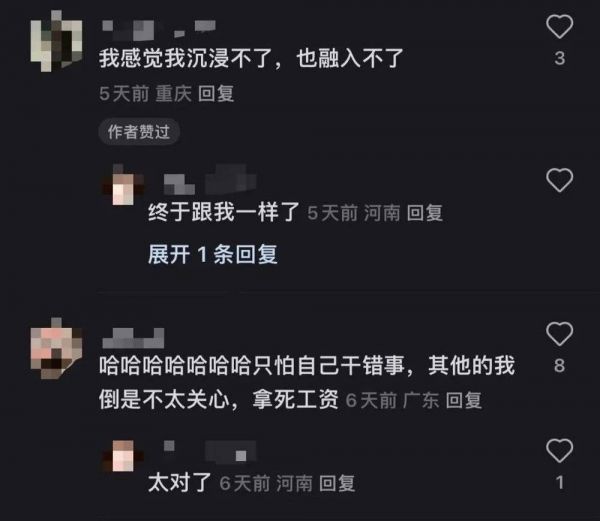Image resolution: width=600 pixels, height=521 pixels.
Task: Expand '展开 1 条回复' hidden replies
Action: point(213,254)
